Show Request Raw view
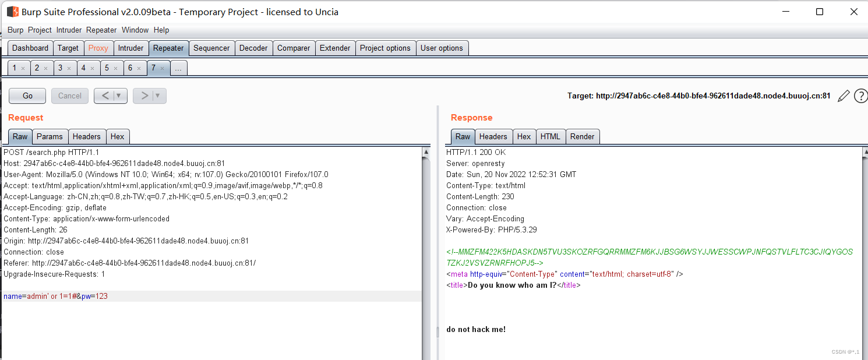868x360 pixels. (x=20, y=136)
